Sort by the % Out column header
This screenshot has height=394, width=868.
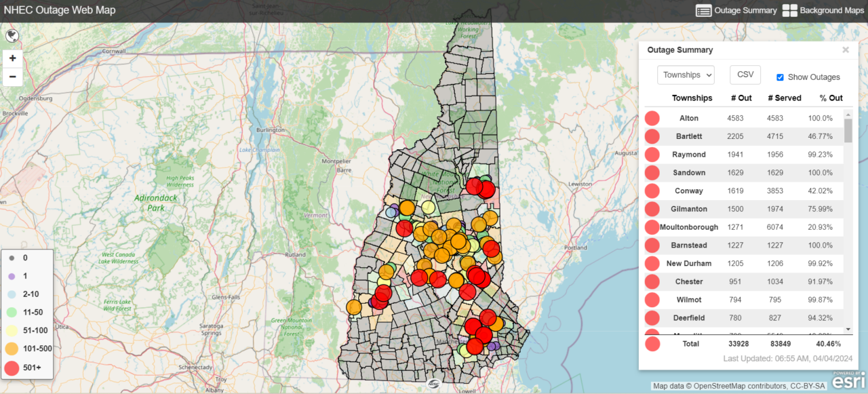pos(831,98)
